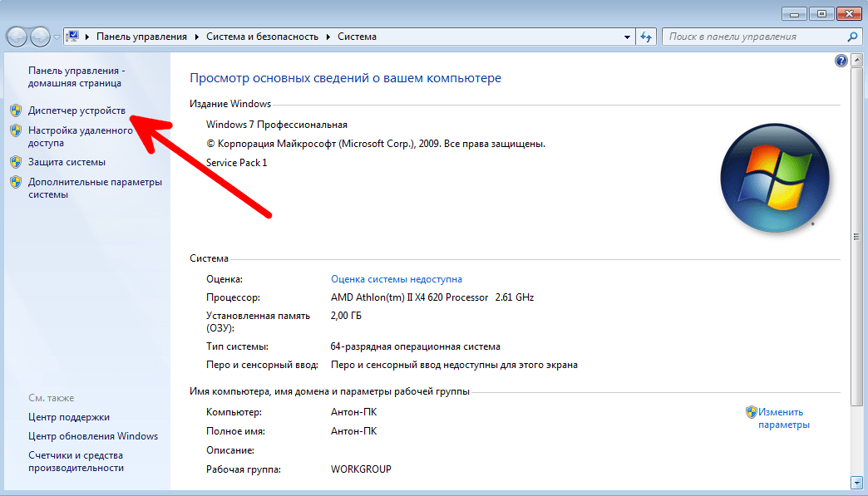Open Защита системы link

67,162
